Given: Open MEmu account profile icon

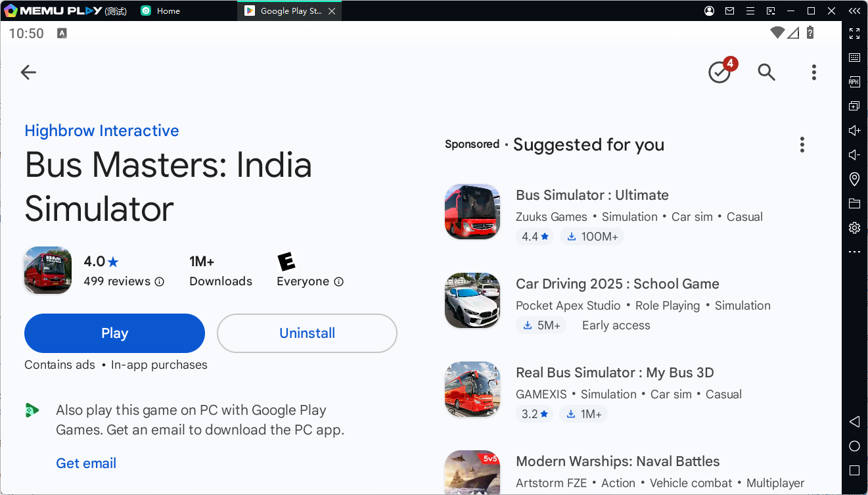Looking at the screenshot, I should coord(710,11).
